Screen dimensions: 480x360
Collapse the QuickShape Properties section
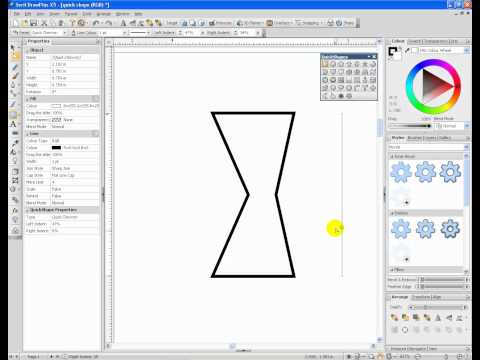click(x=27, y=210)
